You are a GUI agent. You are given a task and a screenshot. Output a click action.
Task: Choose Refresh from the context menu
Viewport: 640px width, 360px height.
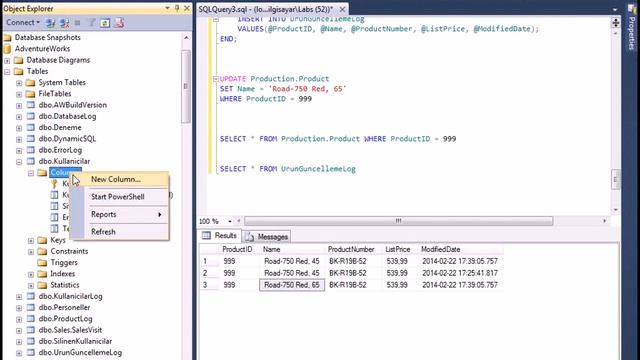pyautogui.click(x=120, y=232)
